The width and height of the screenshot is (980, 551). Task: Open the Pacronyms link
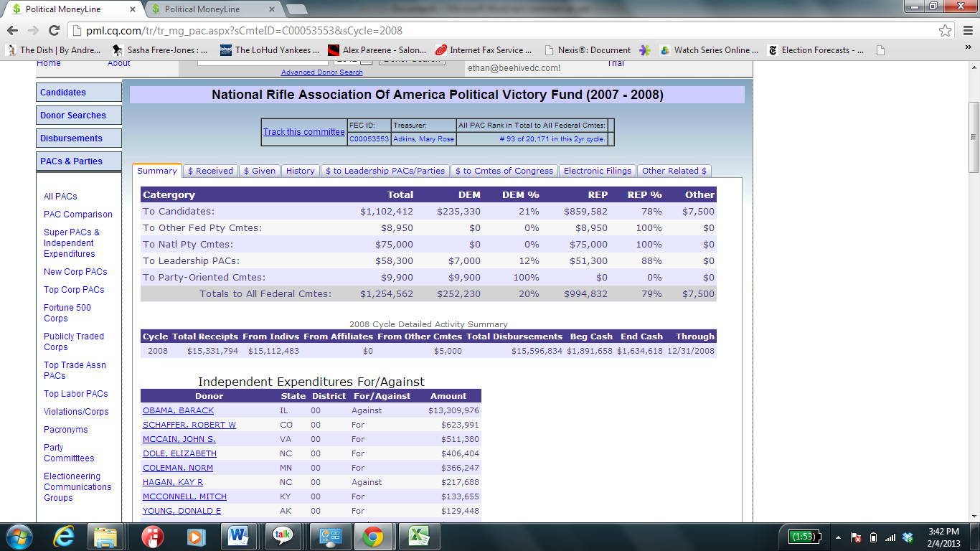click(65, 430)
